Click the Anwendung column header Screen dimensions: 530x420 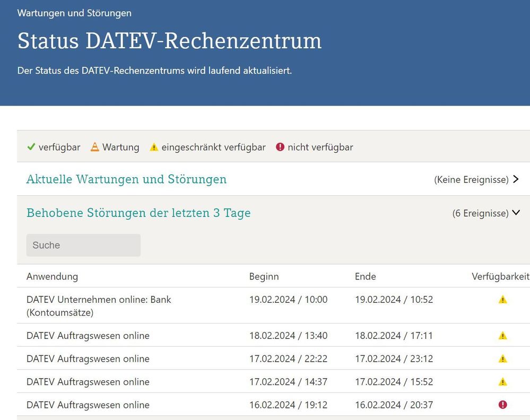52,277
